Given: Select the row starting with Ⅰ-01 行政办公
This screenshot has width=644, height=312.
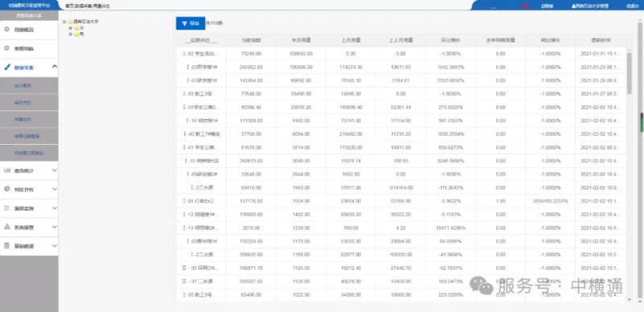Looking at the screenshot, I should (x=401, y=201).
